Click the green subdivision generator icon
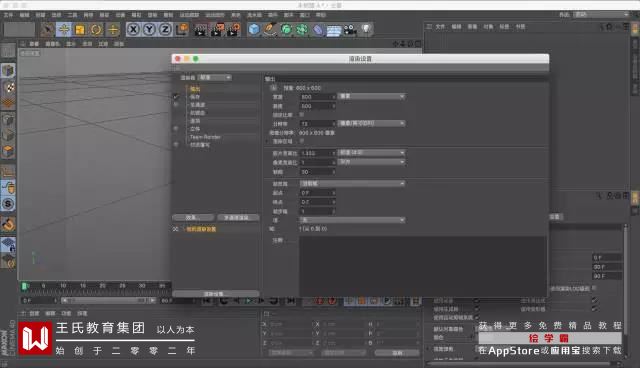 click(286, 29)
